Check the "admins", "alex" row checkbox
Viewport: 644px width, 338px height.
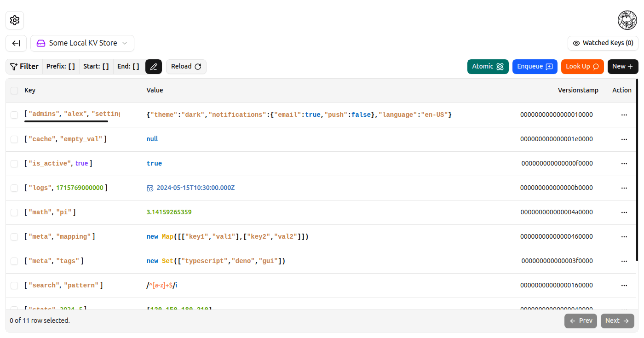click(x=14, y=115)
